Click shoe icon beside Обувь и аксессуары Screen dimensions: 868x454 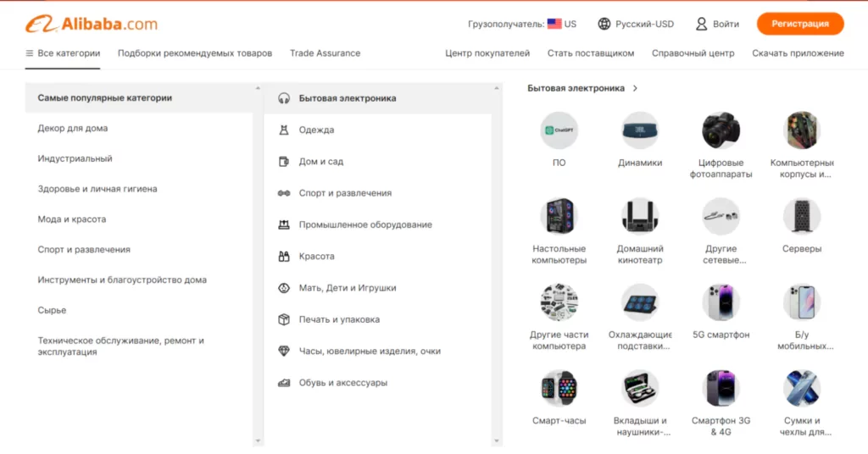284,383
